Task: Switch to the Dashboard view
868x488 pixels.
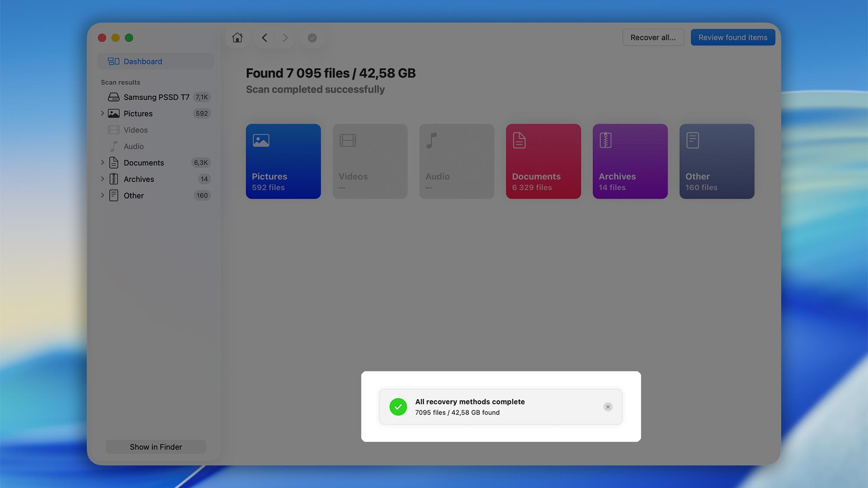Action: (x=143, y=61)
